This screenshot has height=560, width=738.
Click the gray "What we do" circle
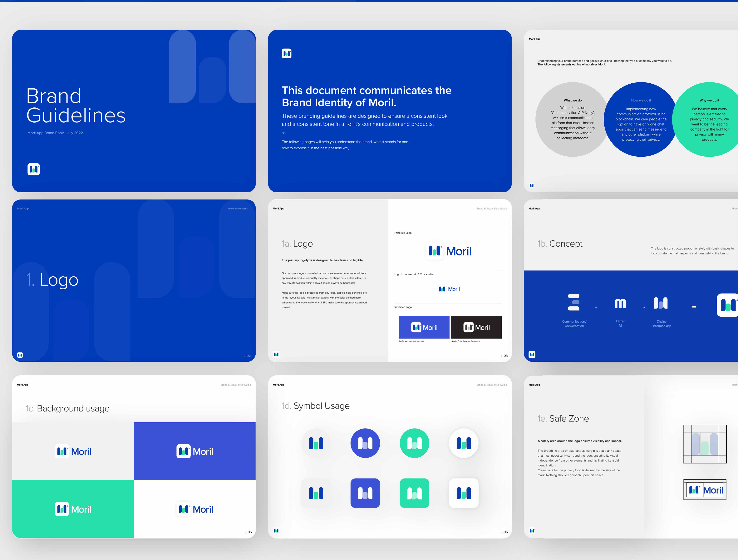coord(573,119)
